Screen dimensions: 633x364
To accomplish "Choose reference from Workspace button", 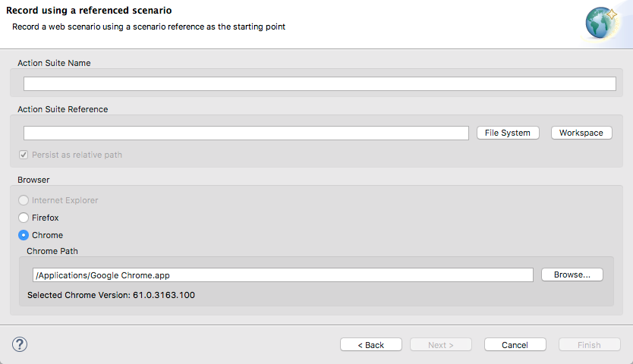I will coord(581,133).
